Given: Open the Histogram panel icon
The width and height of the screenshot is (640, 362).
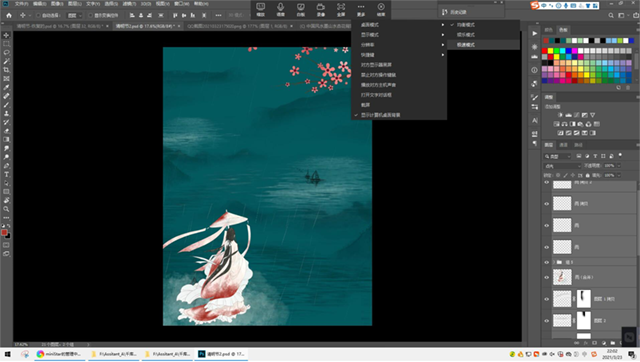Looking at the screenshot, I should (534, 57).
